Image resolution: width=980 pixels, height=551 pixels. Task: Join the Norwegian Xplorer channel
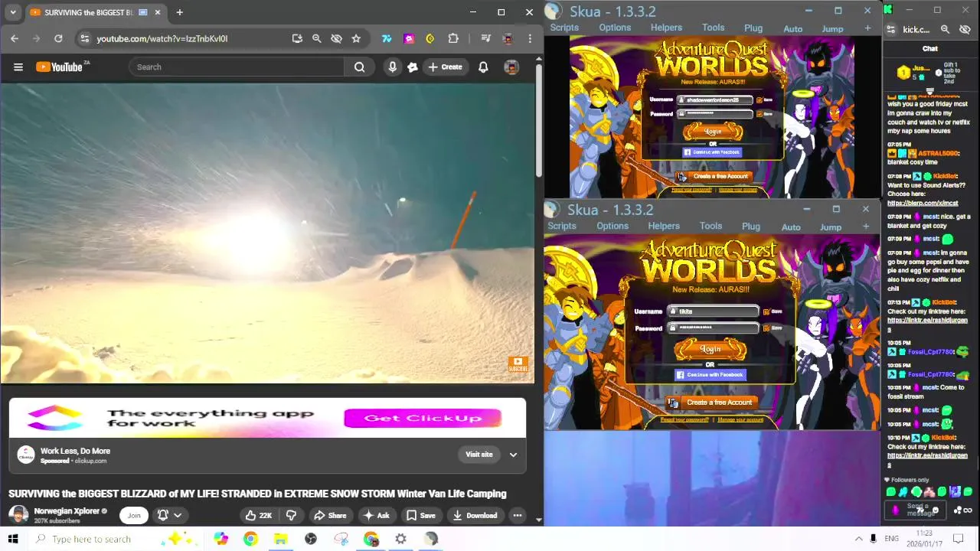134,515
